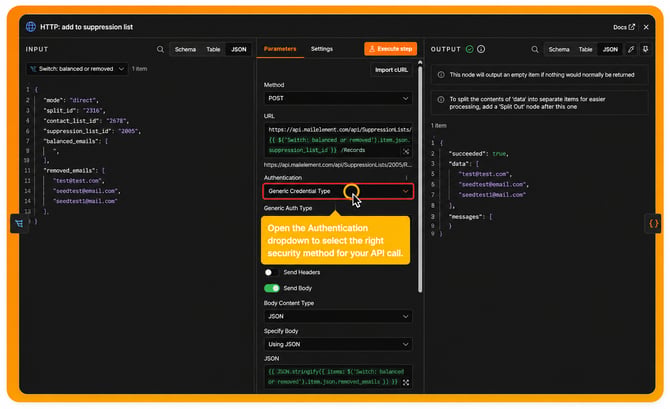670x409 pixels.
Task: Click the curly braces icon on right edge
Action: 653,223
